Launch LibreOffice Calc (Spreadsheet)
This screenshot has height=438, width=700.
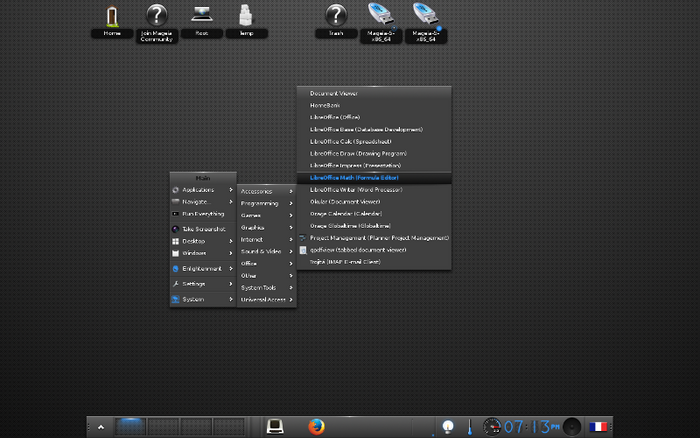tap(374, 142)
